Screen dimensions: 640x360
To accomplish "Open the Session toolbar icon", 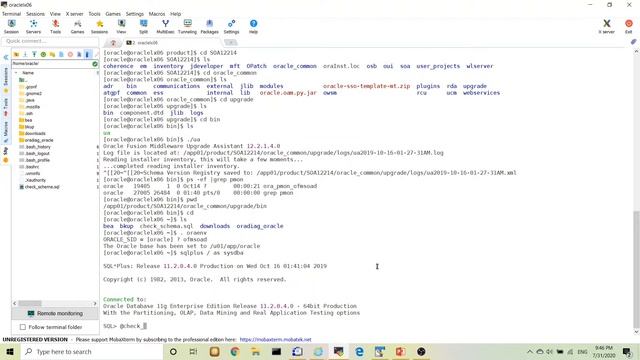I will [11, 26].
